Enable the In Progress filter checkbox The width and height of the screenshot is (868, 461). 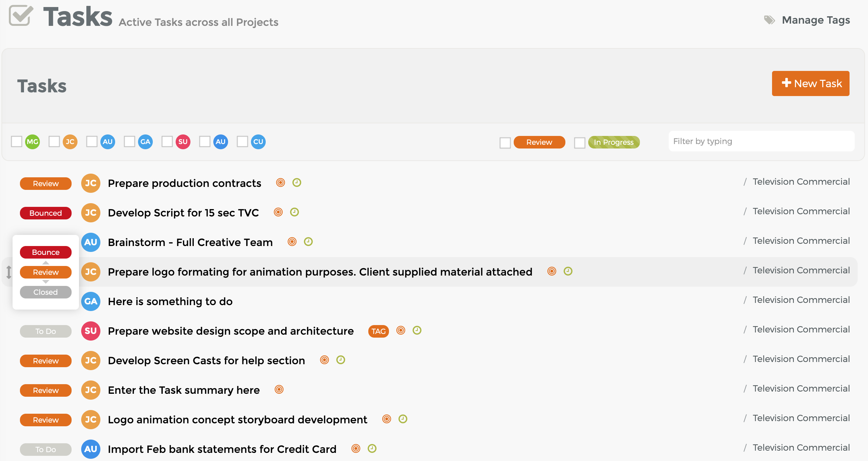click(x=580, y=143)
